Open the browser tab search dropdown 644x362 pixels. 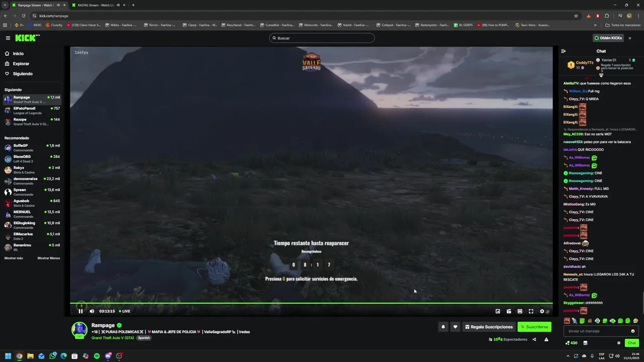[x=5, y=5]
